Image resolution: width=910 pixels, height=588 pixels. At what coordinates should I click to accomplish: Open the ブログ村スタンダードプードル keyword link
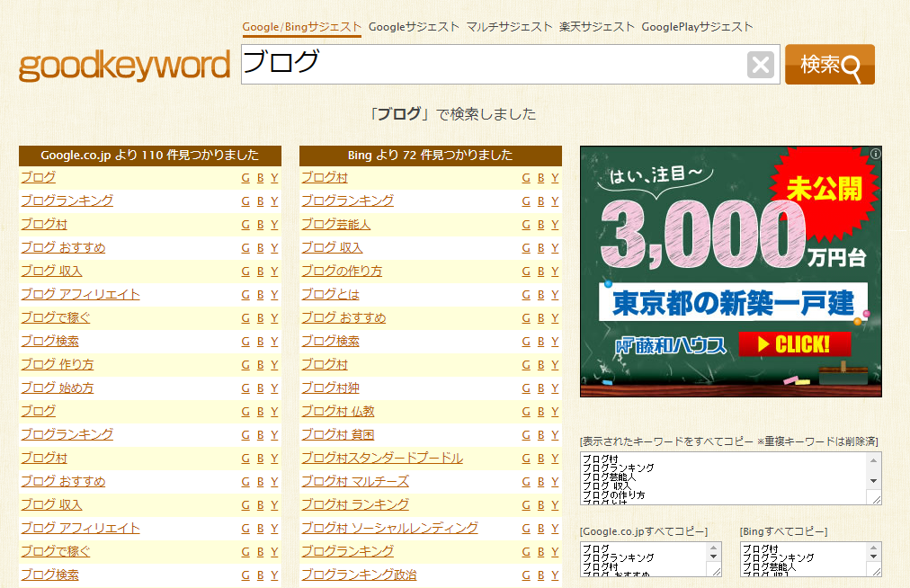[382, 458]
